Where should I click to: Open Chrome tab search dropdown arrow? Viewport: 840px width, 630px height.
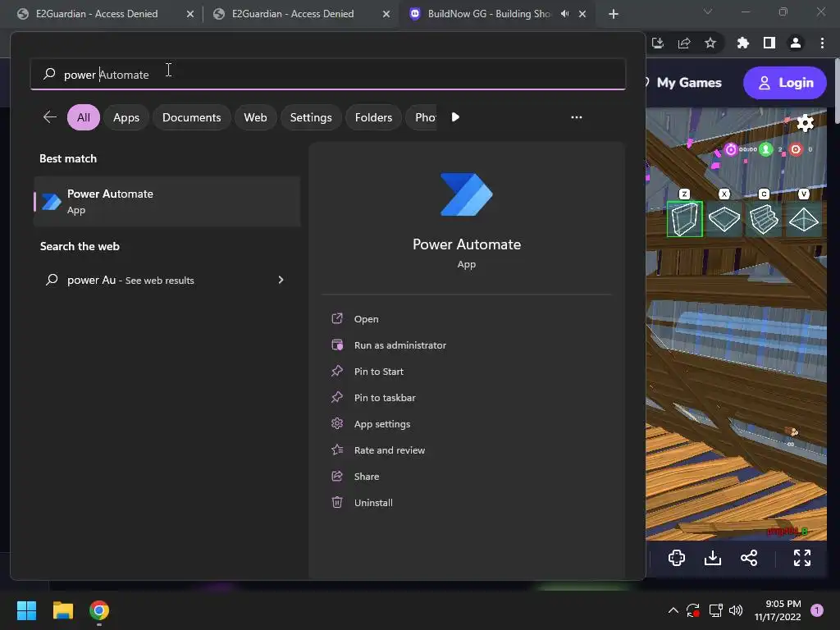(708, 11)
